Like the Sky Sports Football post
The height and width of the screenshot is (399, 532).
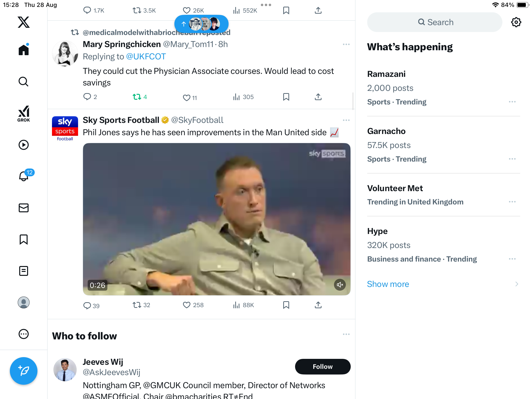tap(187, 305)
